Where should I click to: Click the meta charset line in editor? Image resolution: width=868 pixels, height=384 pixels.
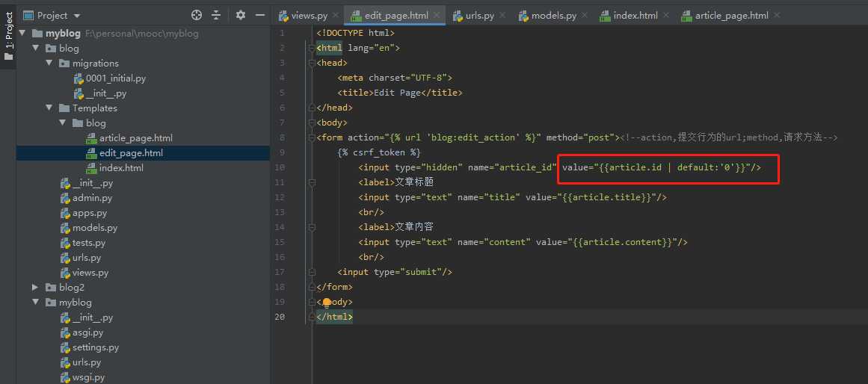[395, 78]
